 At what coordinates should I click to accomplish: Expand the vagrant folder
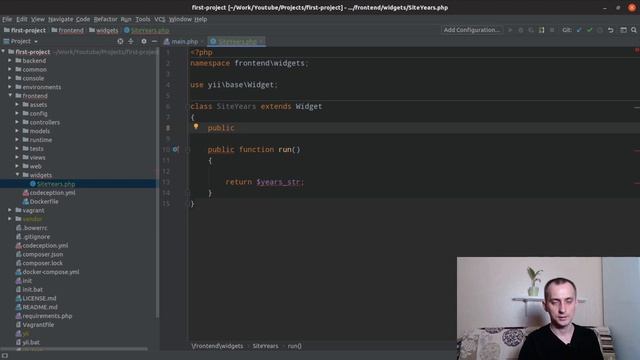[x=10, y=210]
